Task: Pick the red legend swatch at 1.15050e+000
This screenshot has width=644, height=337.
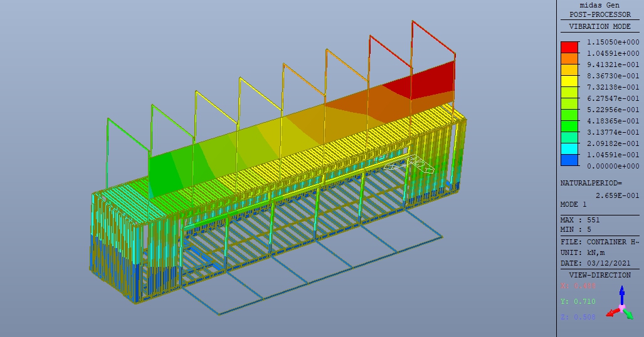Action: tap(569, 47)
